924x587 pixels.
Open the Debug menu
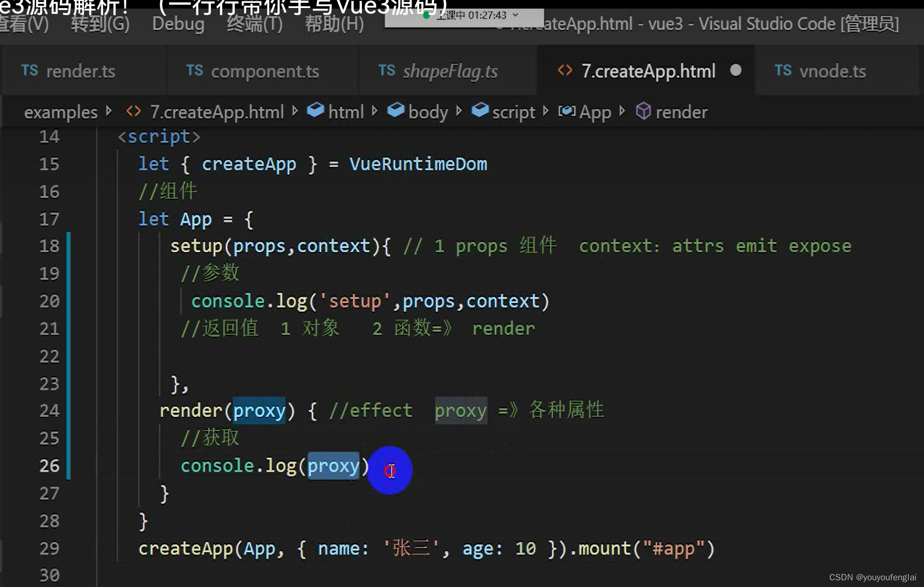point(178,24)
